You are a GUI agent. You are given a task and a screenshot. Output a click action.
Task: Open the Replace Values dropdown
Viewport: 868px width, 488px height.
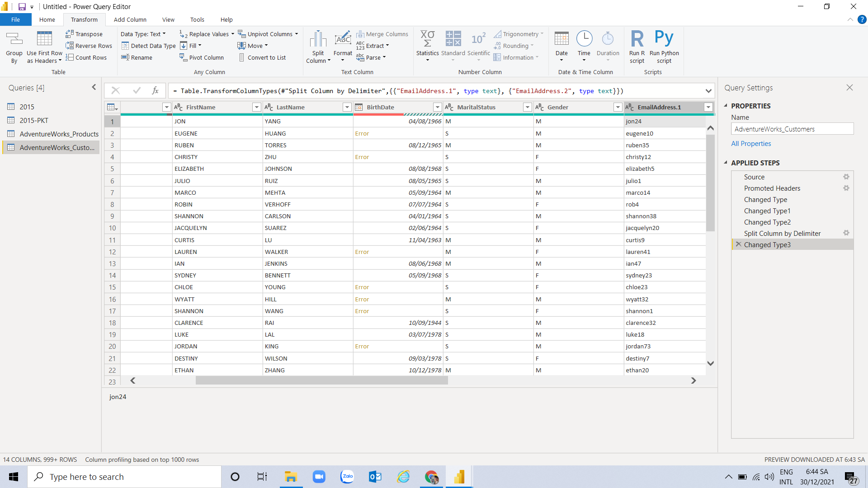click(207, 34)
